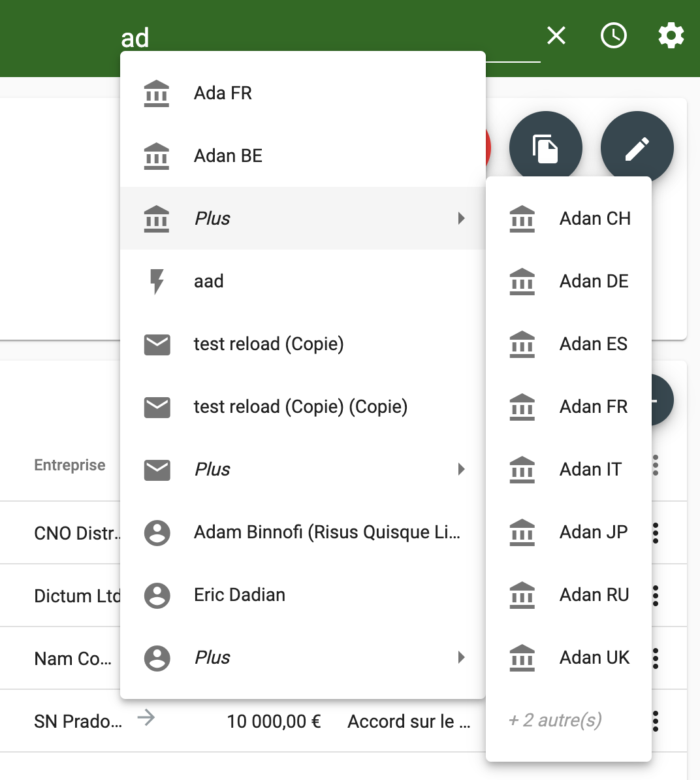
Task: Select the aad lightning result
Action: 303,281
